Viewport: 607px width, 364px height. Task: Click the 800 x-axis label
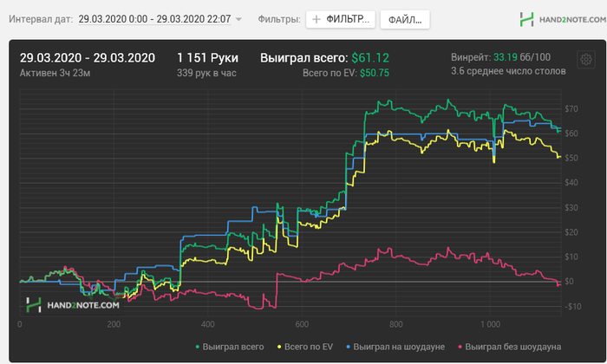[x=396, y=324]
